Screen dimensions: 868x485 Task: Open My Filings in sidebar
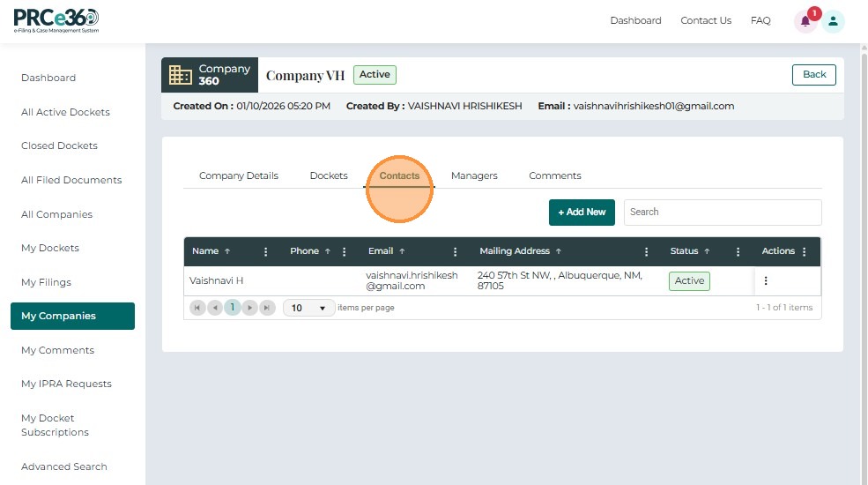46,282
